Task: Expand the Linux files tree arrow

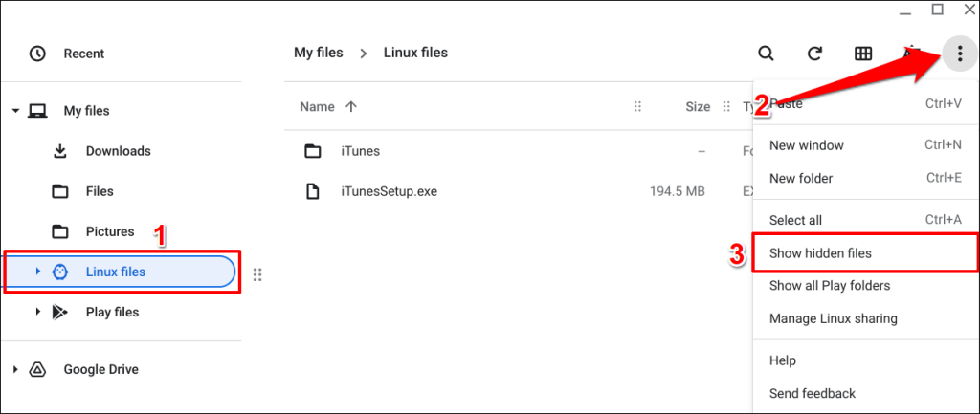Action: pyautogui.click(x=38, y=272)
